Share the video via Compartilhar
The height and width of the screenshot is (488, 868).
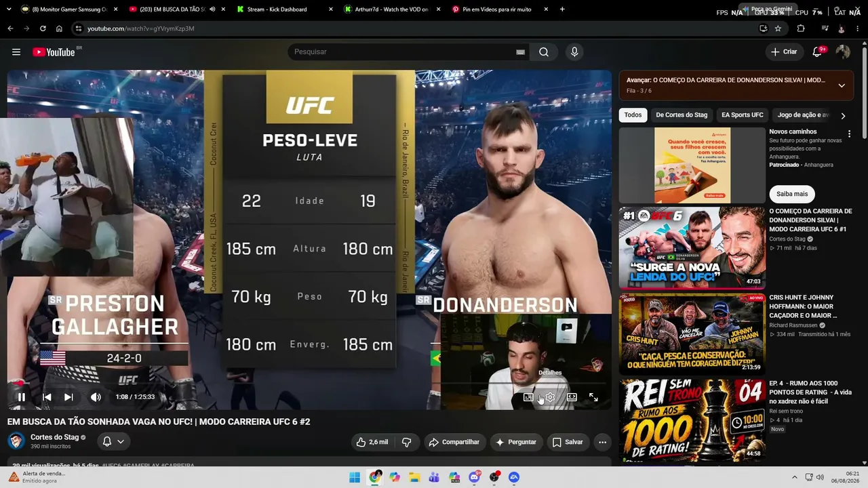454,442
